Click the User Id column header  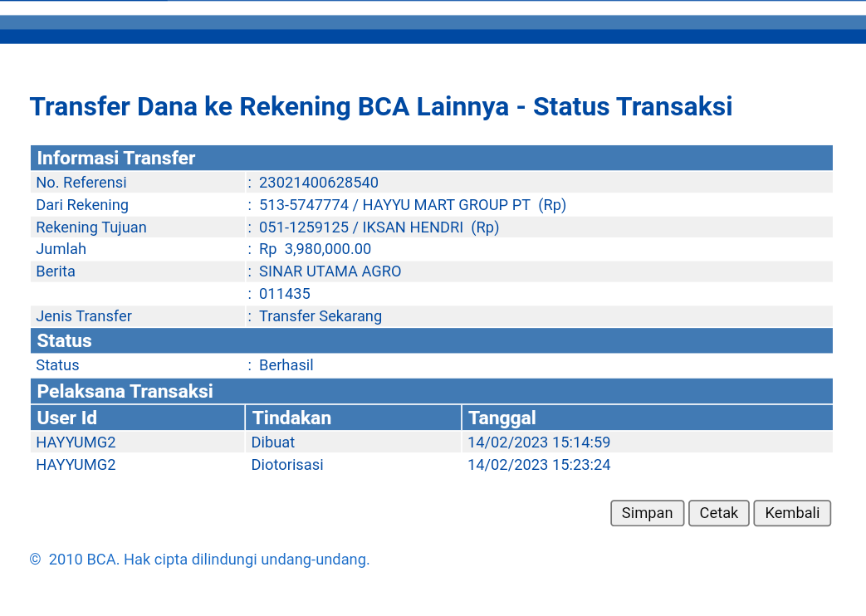[67, 418]
